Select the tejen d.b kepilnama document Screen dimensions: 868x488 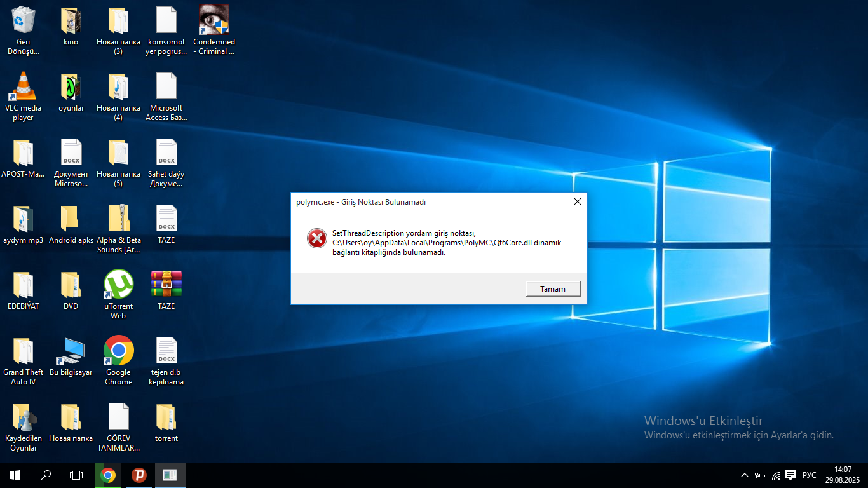(x=166, y=361)
